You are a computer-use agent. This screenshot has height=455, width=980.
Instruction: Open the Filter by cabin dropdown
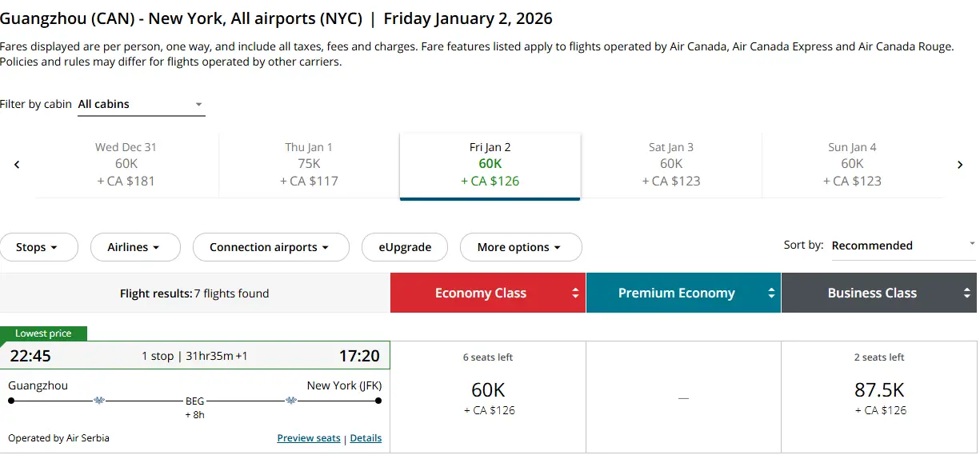[x=141, y=104]
